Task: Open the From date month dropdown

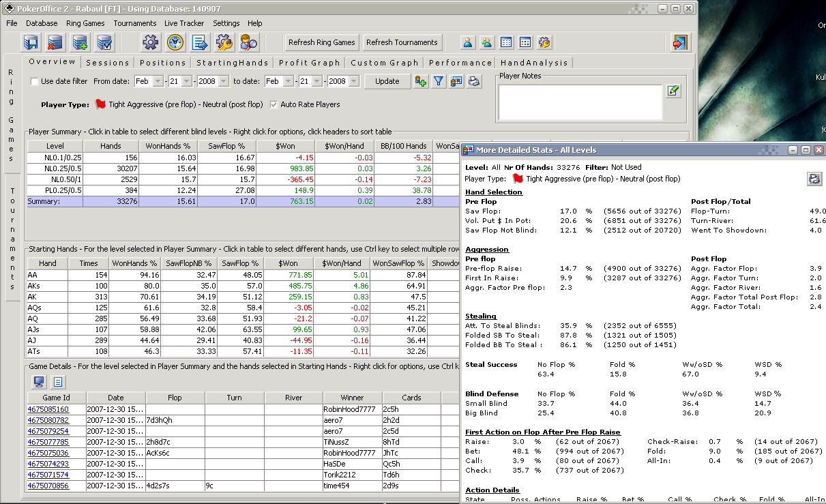Action: coord(158,81)
